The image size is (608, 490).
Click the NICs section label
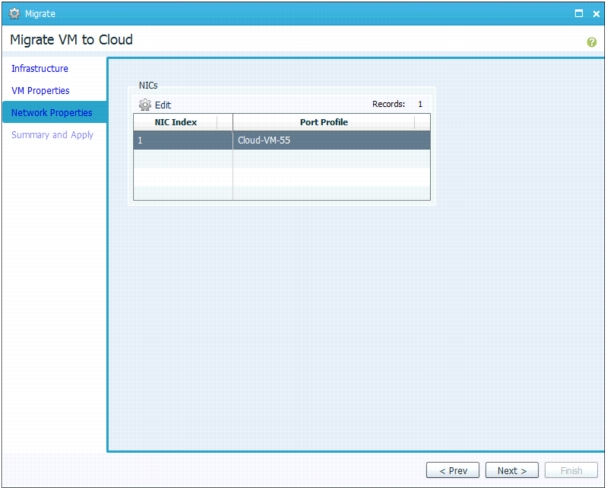coord(148,85)
